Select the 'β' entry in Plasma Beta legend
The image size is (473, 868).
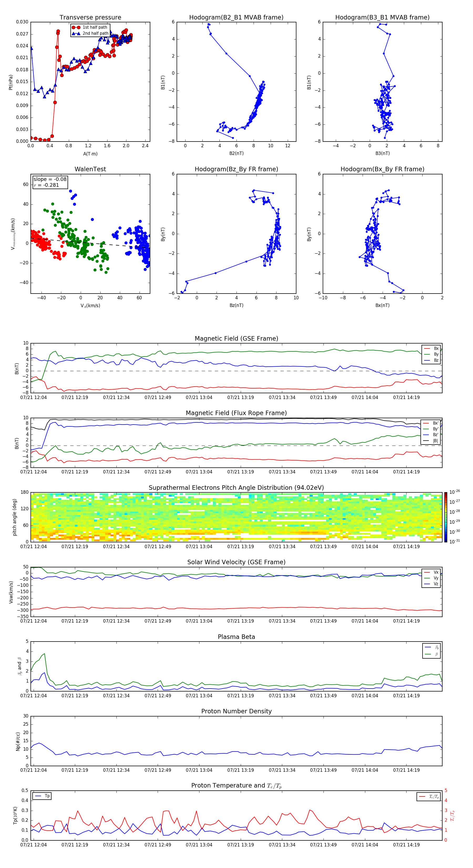(x=432, y=654)
